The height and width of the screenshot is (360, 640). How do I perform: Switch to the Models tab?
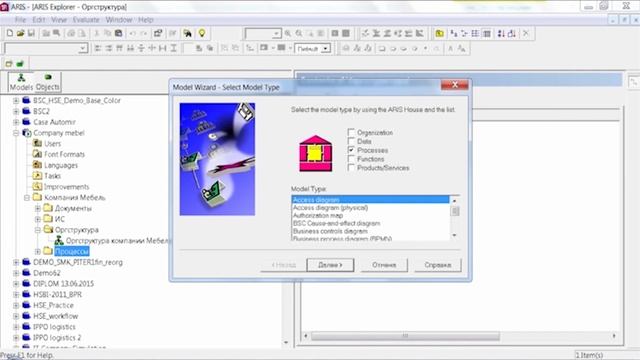click(x=21, y=82)
